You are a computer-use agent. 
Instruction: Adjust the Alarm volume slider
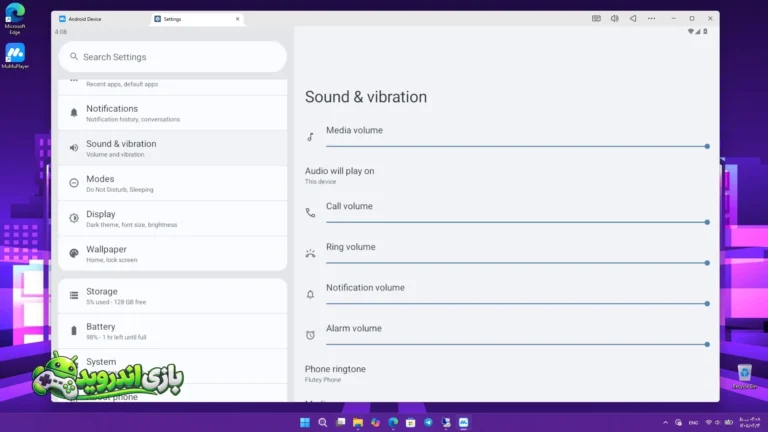[x=518, y=344]
